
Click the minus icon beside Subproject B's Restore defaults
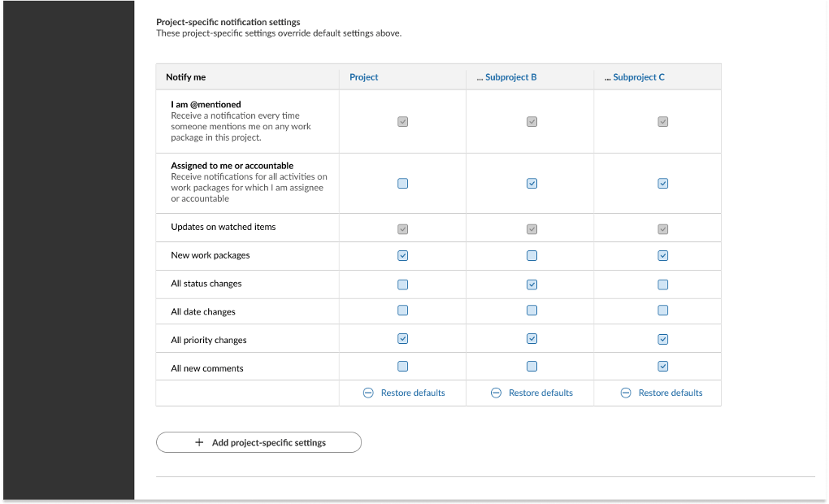[x=497, y=393]
